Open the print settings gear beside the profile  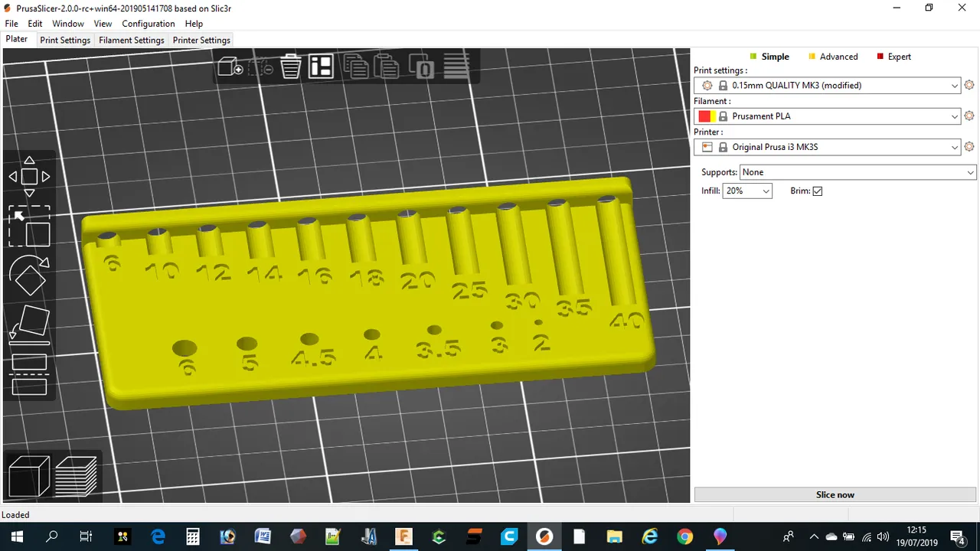pos(969,85)
